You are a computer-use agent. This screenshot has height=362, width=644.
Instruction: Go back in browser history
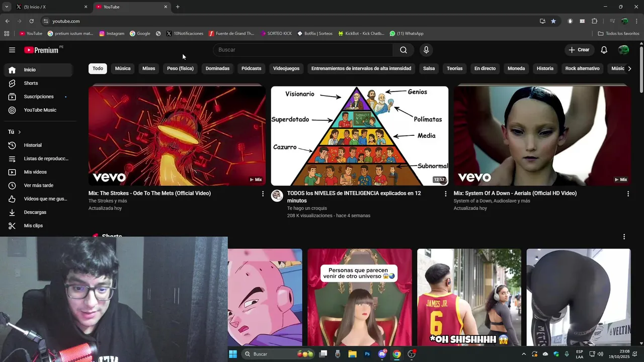click(7, 21)
